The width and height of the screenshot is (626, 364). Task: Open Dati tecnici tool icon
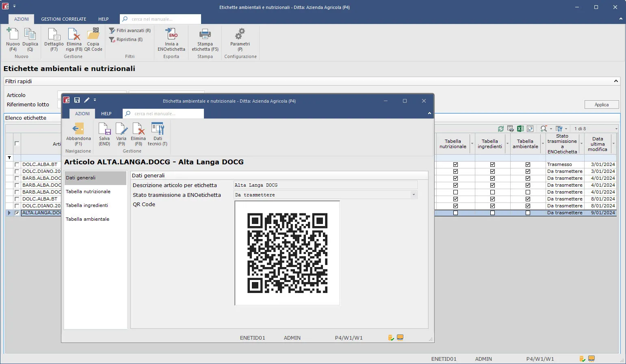pos(158,129)
